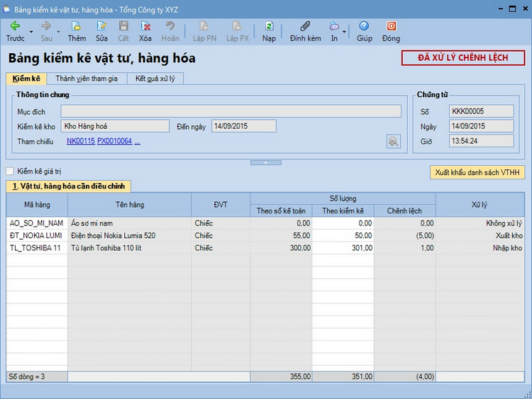Click Xuất kho handling cell

coord(480,235)
